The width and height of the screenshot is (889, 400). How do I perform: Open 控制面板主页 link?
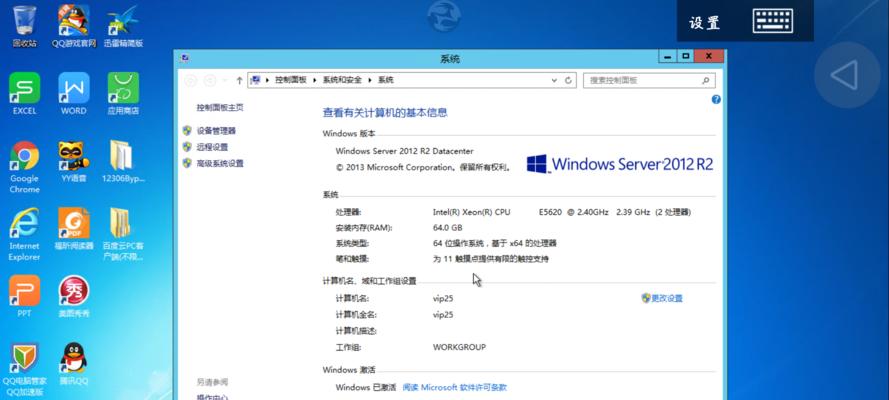coord(220,108)
